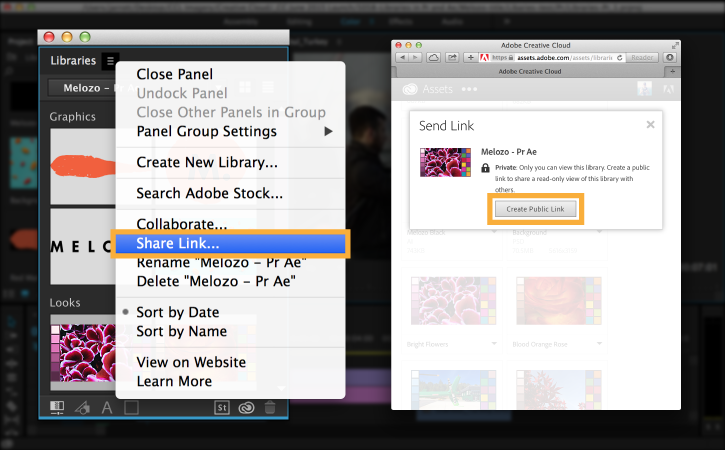Choose Close Other Panels in Group
Viewport: 725px width, 450px height.
[x=230, y=112]
